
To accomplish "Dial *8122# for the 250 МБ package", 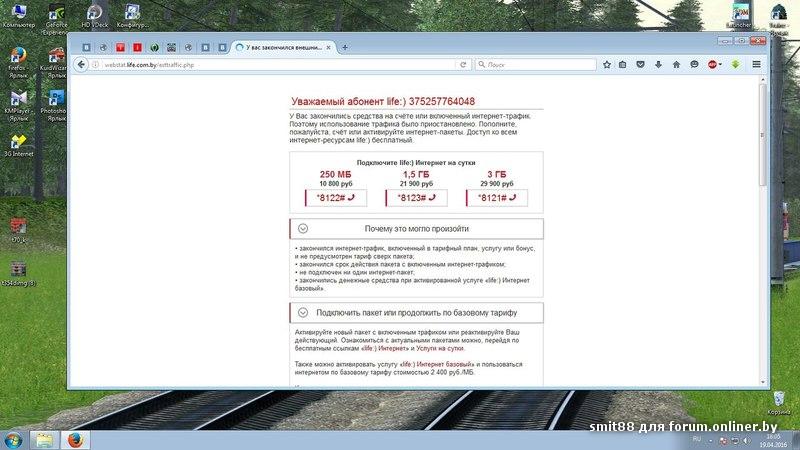I will tap(336, 198).
